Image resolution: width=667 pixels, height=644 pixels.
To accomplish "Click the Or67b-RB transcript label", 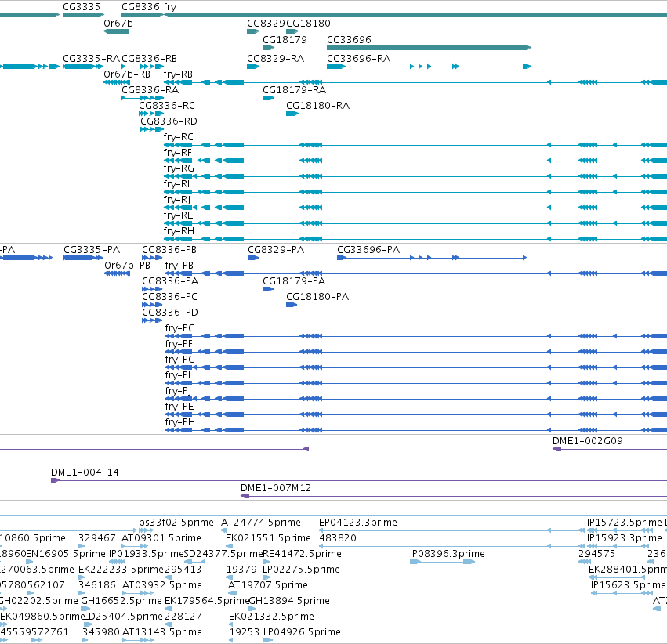I will (x=127, y=74).
